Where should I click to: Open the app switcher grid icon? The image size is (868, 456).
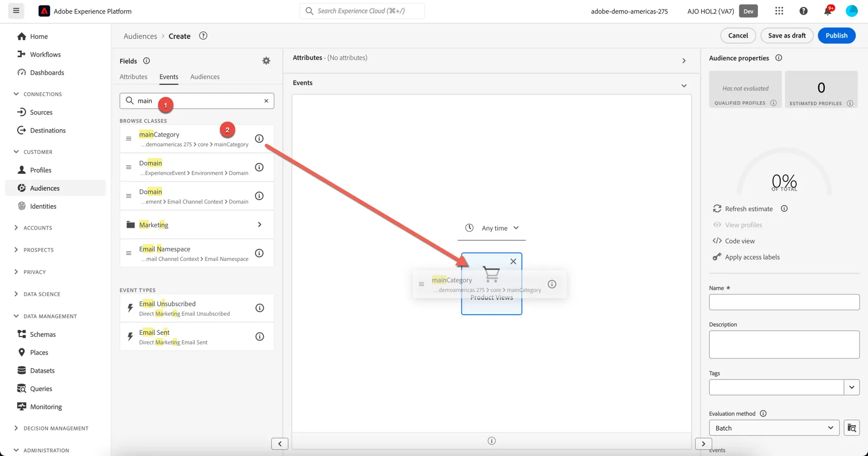point(779,11)
